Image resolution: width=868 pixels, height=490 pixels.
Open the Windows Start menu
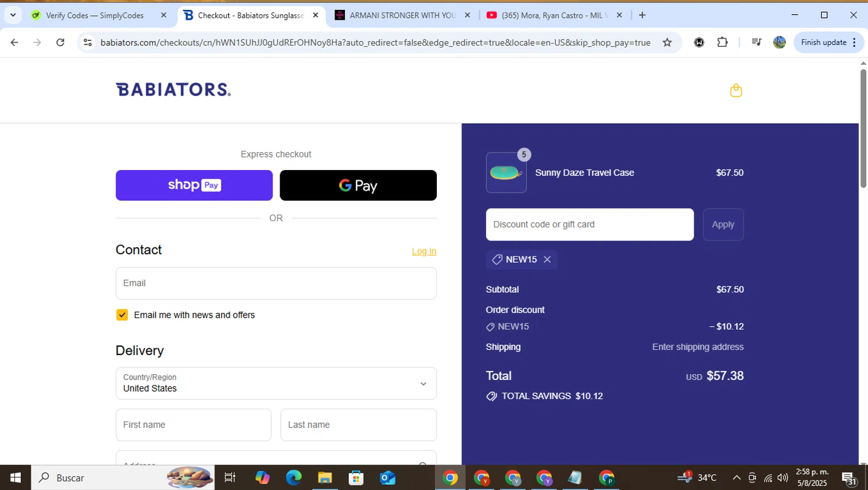coord(16,478)
